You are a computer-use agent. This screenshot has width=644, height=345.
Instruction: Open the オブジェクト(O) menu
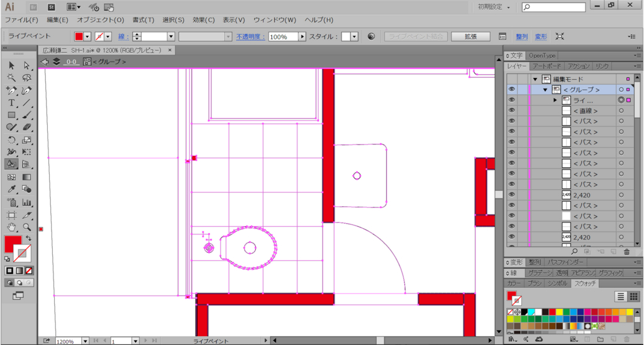100,19
